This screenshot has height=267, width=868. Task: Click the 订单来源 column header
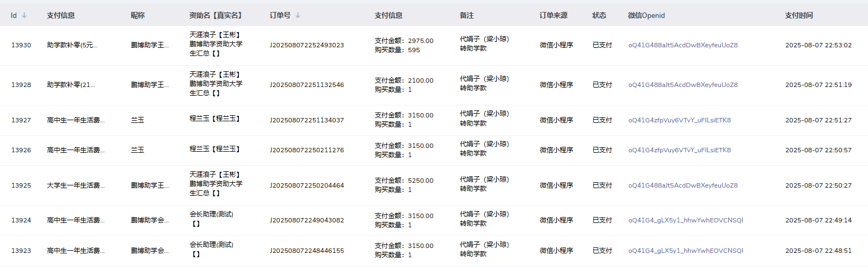click(553, 15)
